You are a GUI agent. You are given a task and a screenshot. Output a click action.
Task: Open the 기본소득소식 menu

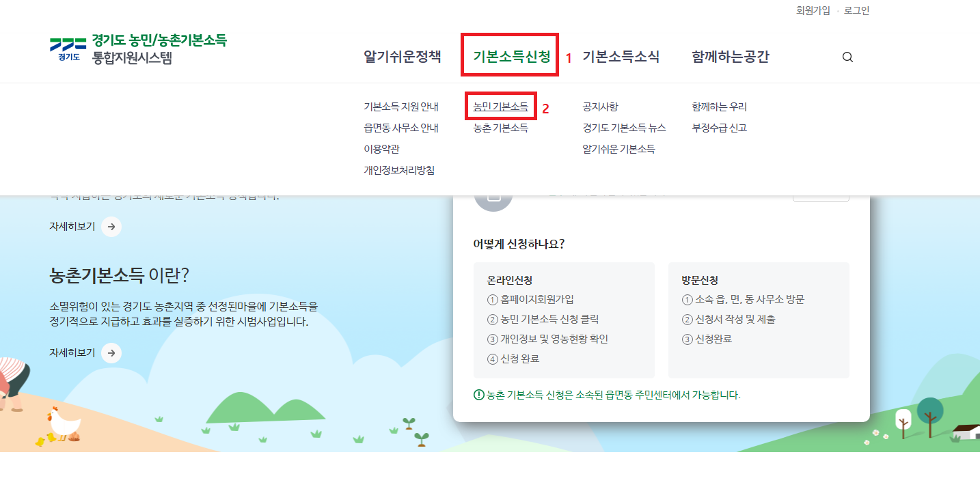tap(622, 57)
